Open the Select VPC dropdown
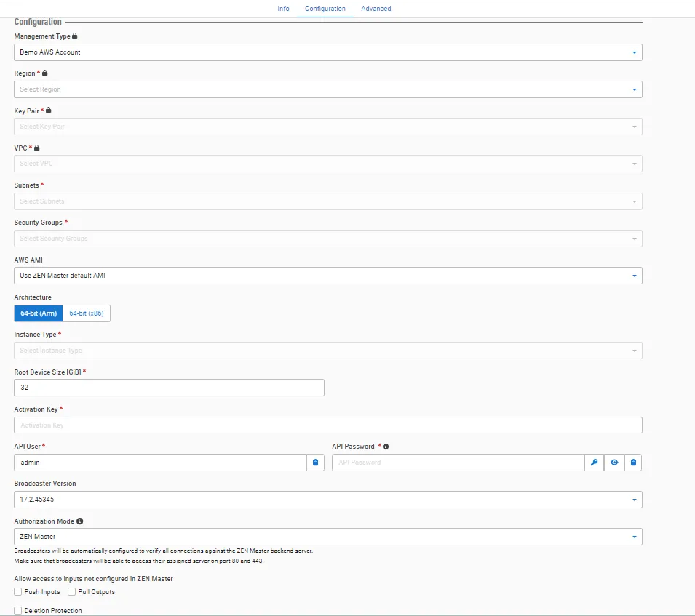695x616 pixels. coord(328,164)
